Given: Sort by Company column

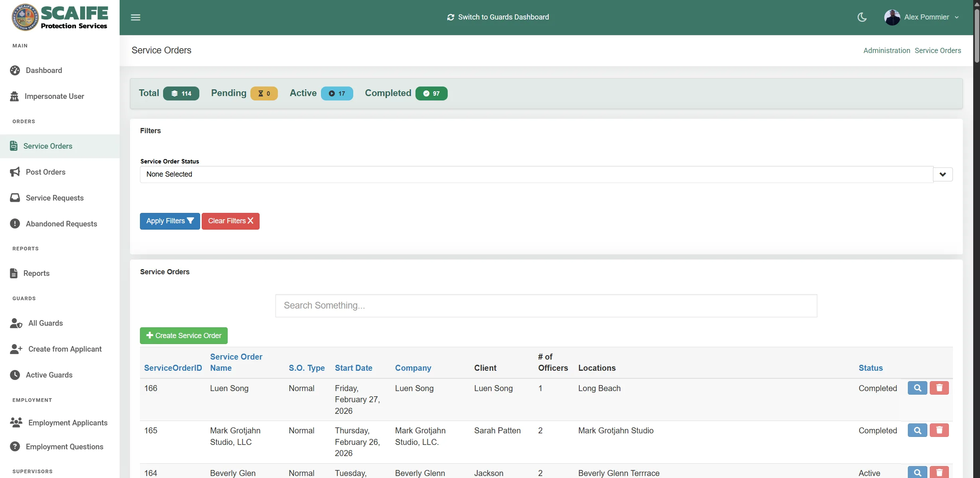Looking at the screenshot, I should pos(413,368).
